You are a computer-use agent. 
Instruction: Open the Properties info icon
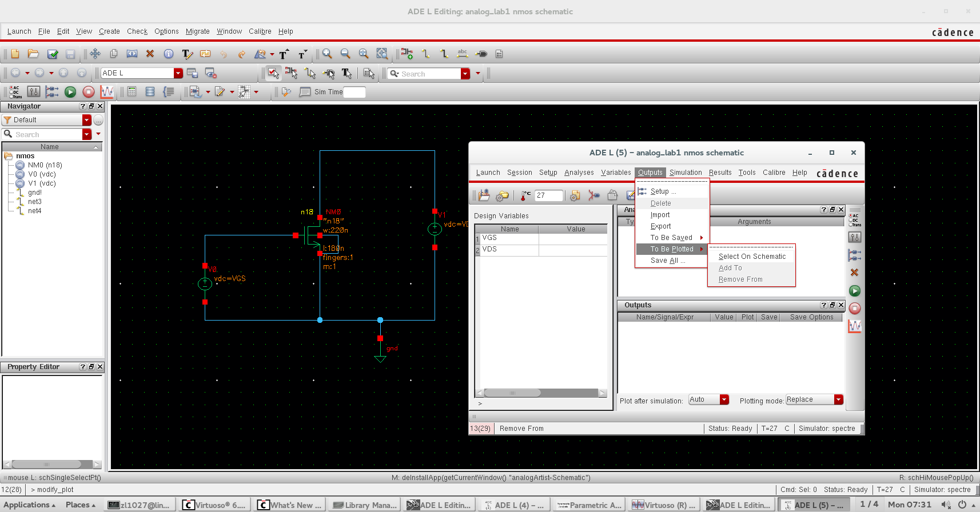(x=169, y=54)
